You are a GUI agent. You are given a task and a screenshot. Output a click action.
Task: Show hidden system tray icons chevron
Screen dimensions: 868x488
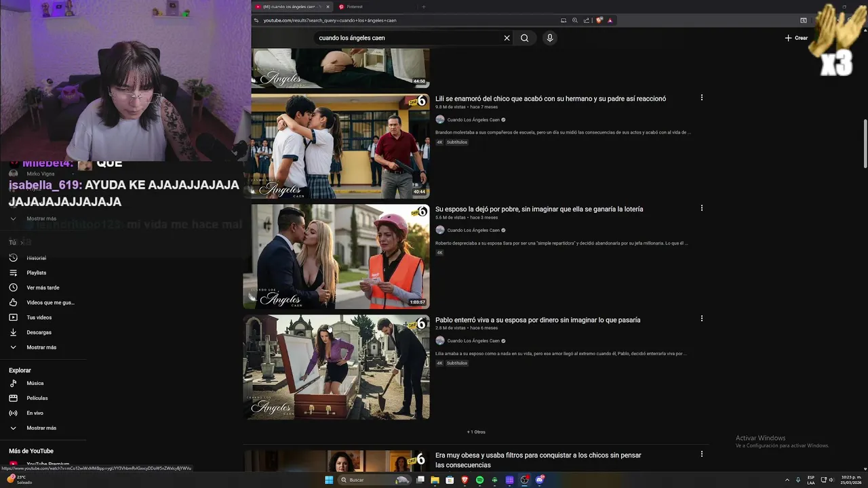(787, 480)
